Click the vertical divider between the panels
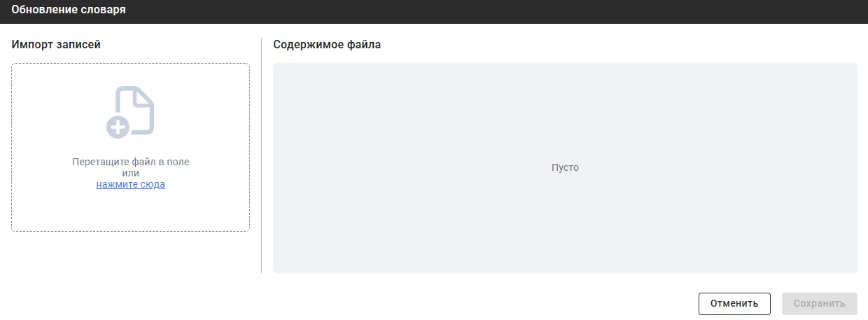This screenshot has width=868, height=320. [x=261, y=154]
